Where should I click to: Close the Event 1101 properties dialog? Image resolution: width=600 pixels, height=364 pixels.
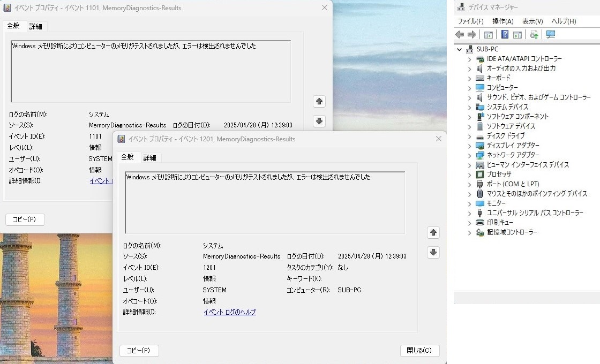pos(325,7)
